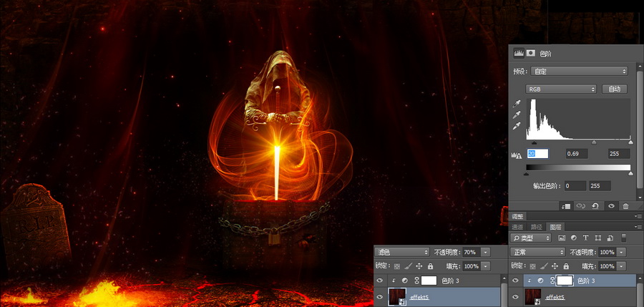
Task: Click the pixel layer filter icon
Action: pyautogui.click(x=562, y=238)
